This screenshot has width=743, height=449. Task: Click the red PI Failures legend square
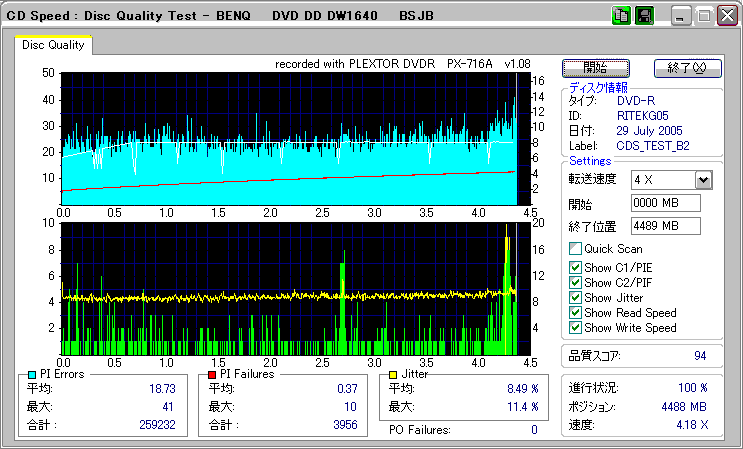tap(213, 375)
